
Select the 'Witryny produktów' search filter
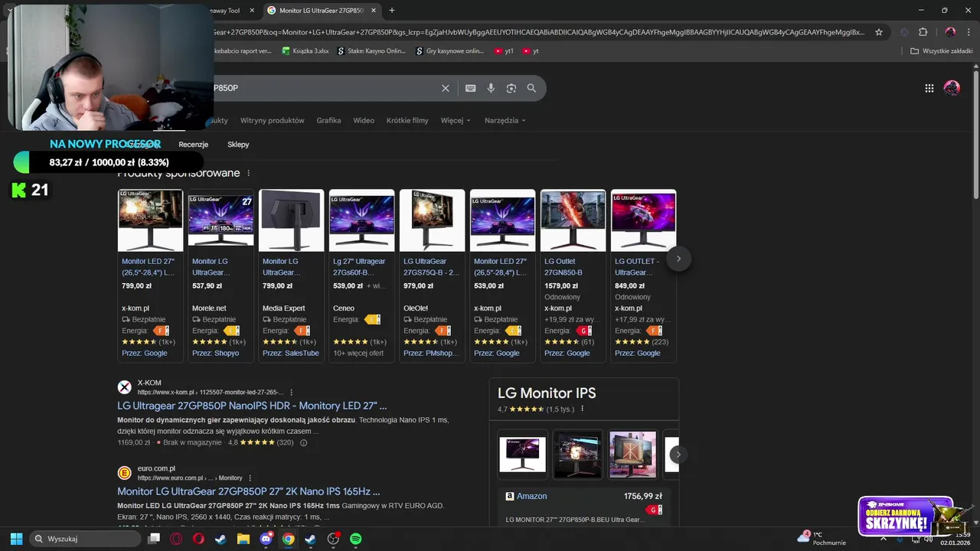[x=272, y=121]
